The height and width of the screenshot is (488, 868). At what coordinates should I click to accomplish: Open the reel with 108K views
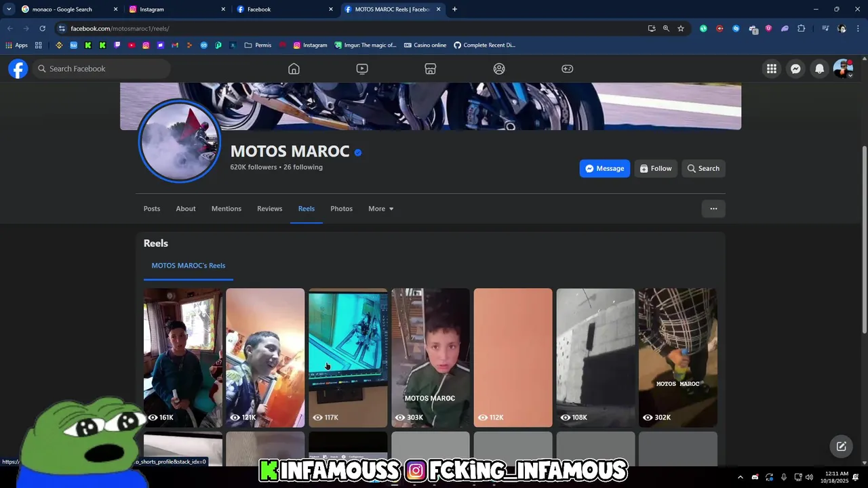tap(595, 358)
